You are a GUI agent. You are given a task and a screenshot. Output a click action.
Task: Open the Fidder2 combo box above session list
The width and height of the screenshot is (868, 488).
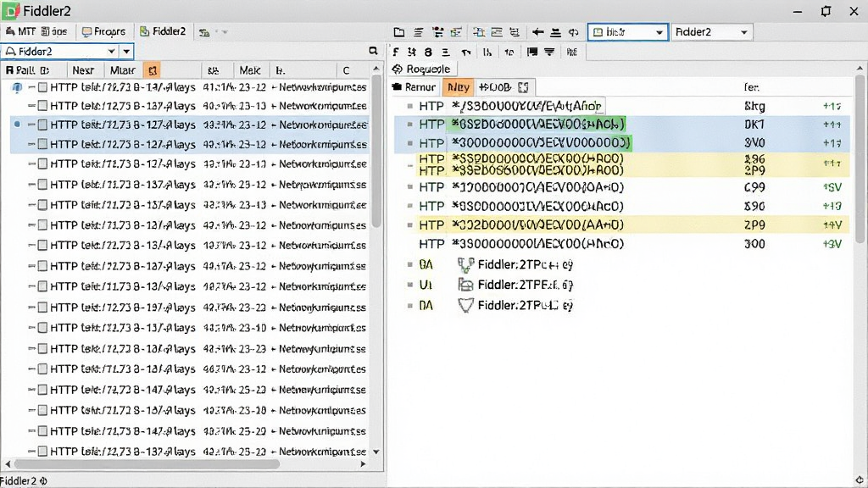point(60,52)
